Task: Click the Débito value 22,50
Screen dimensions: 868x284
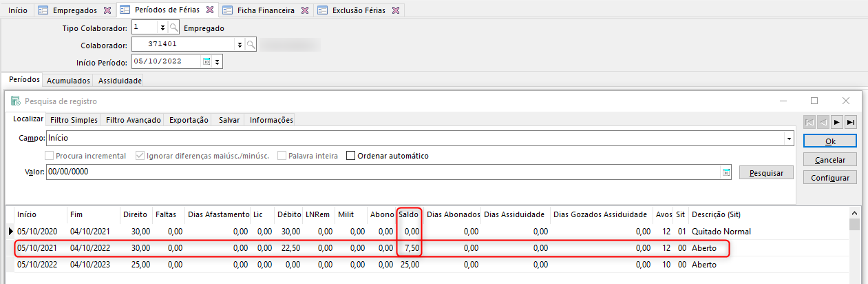Action: click(291, 247)
